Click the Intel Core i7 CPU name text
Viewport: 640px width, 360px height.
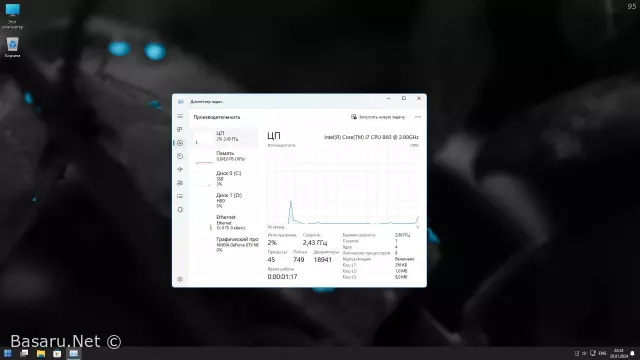pos(371,137)
